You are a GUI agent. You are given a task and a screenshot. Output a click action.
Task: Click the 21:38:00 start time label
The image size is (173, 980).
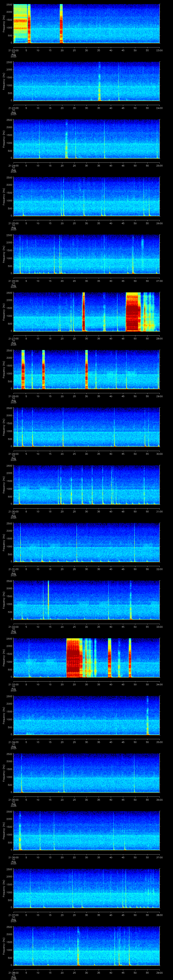click(13, 972)
